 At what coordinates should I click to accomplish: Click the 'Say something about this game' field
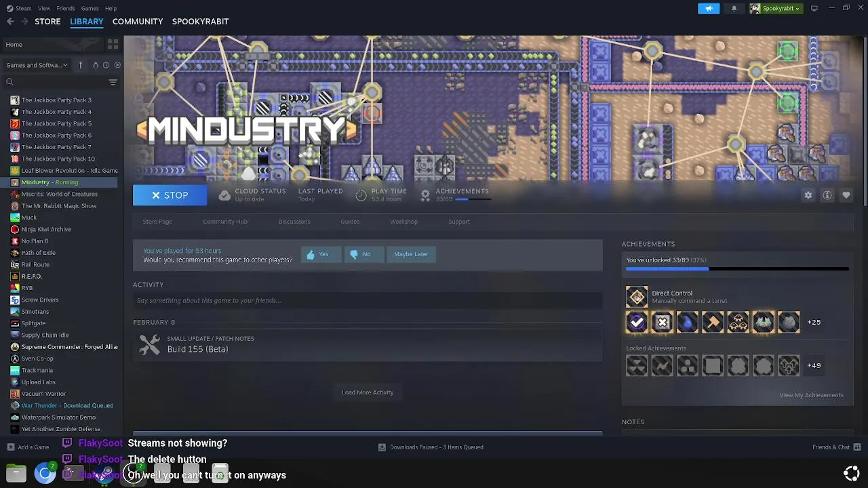[x=368, y=301]
